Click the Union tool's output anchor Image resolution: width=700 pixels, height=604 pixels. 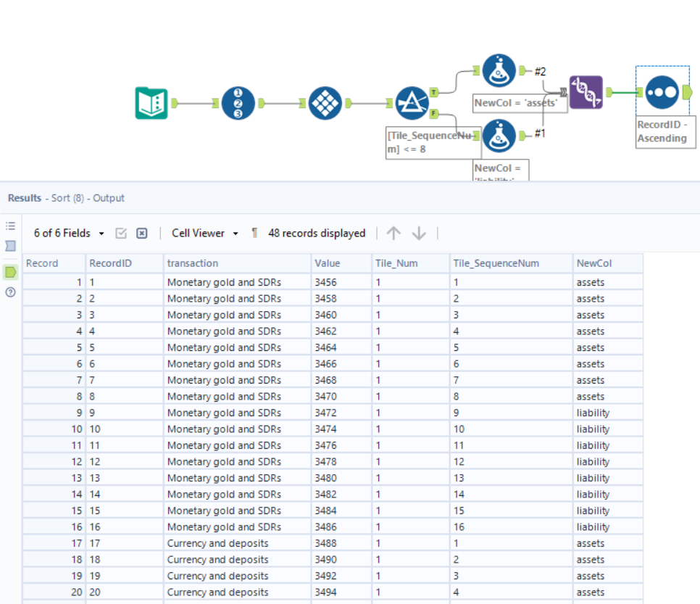[x=609, y=93]
